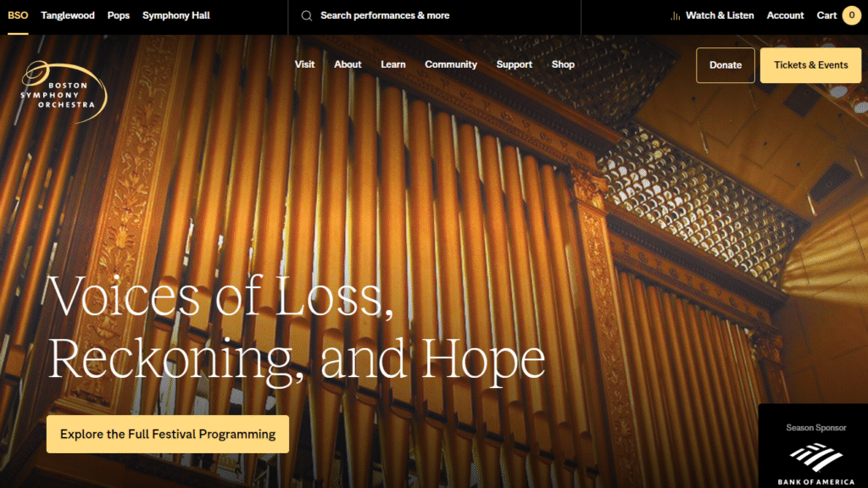868x488 pixels.
Task: Select the BSO tab
Action: click(18, 15)
